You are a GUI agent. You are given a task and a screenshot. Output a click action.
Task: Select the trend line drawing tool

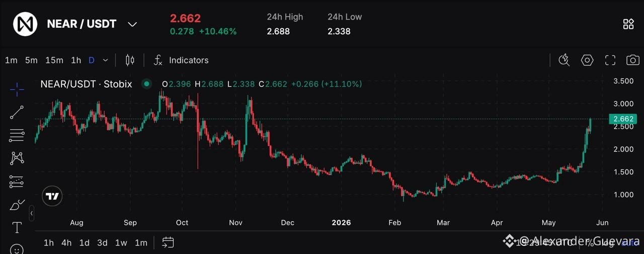tap(17, 112)
